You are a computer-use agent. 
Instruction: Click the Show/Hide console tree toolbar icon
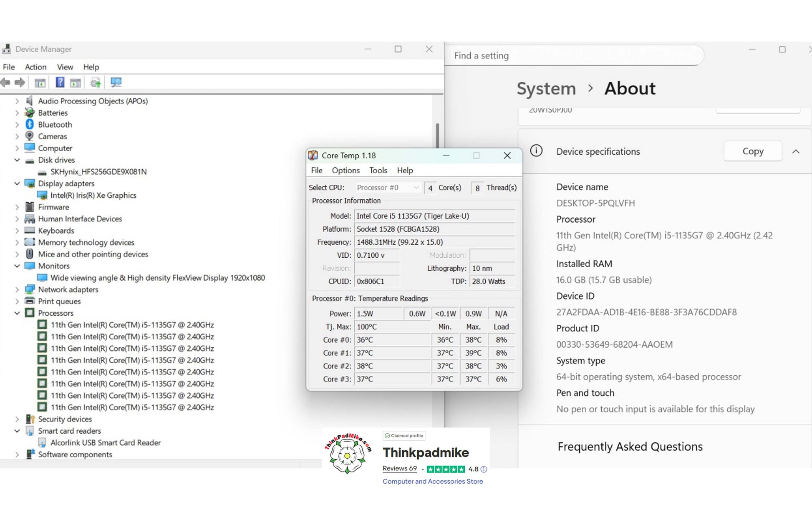[x=40, y=83]
